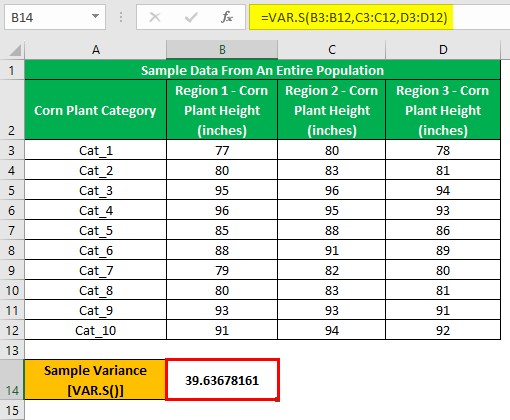
Task: Select the Cat_5 cell
Action: tap(95, 230)
